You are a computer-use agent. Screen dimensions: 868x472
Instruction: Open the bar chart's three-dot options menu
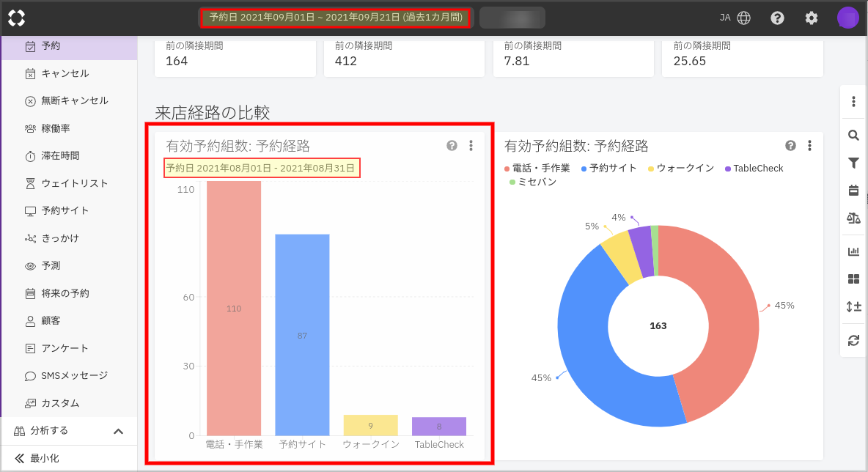pos(471,146)
